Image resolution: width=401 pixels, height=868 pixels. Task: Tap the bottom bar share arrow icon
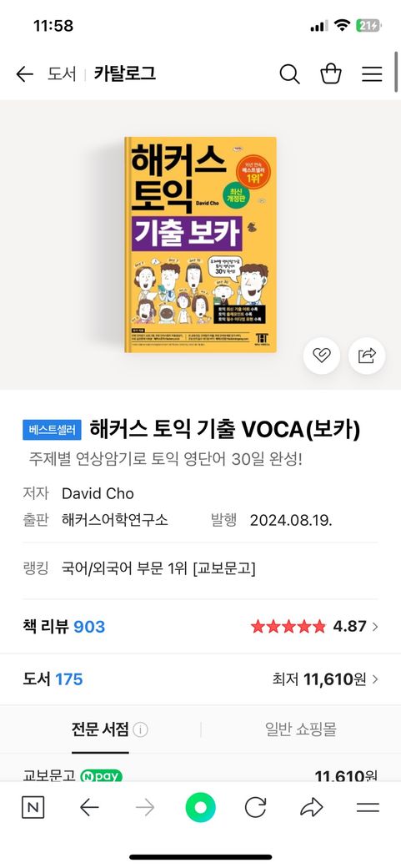312,808
